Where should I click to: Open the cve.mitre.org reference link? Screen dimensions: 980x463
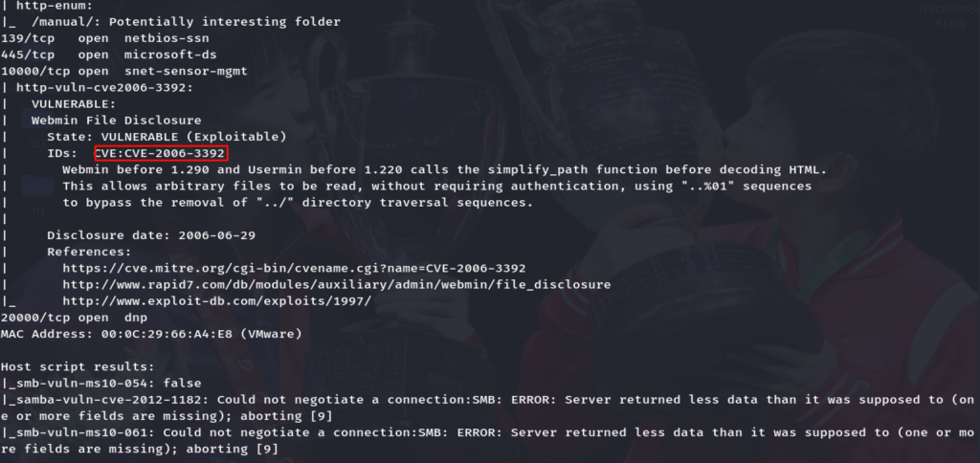(294, 268)
